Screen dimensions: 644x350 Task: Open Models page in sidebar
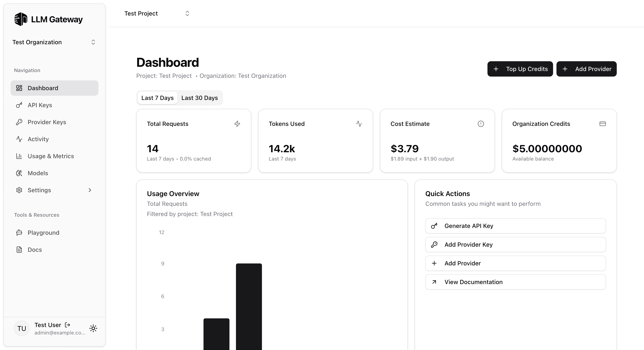pyautogui.click(x=38, y=173)
